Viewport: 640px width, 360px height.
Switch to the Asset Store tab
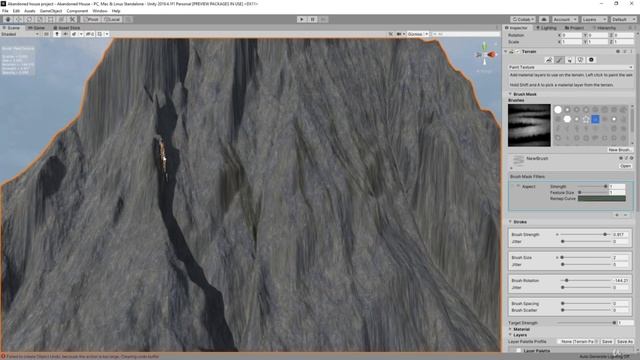tap(67, 28)
